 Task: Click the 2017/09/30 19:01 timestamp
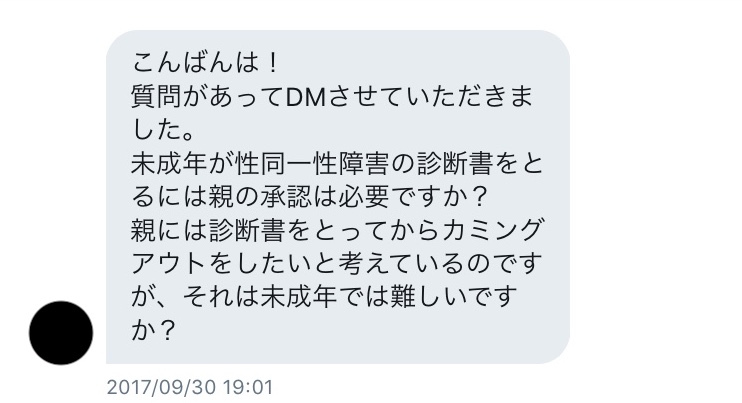tap(190, 387)
